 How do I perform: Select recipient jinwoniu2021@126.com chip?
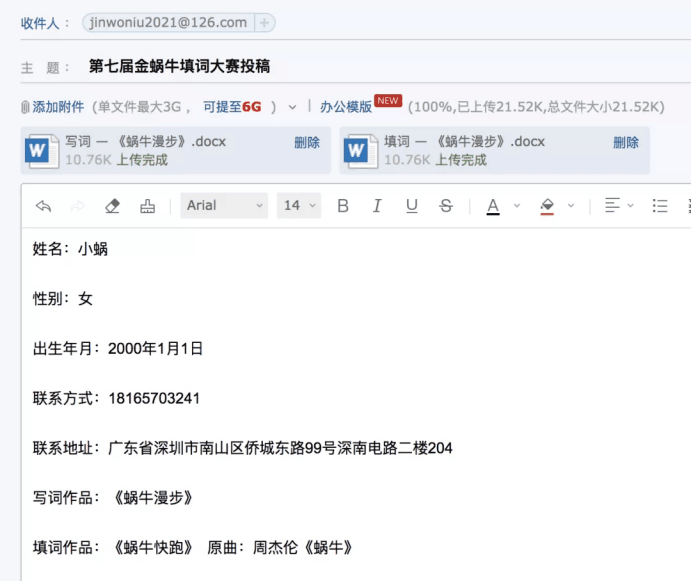168,23
